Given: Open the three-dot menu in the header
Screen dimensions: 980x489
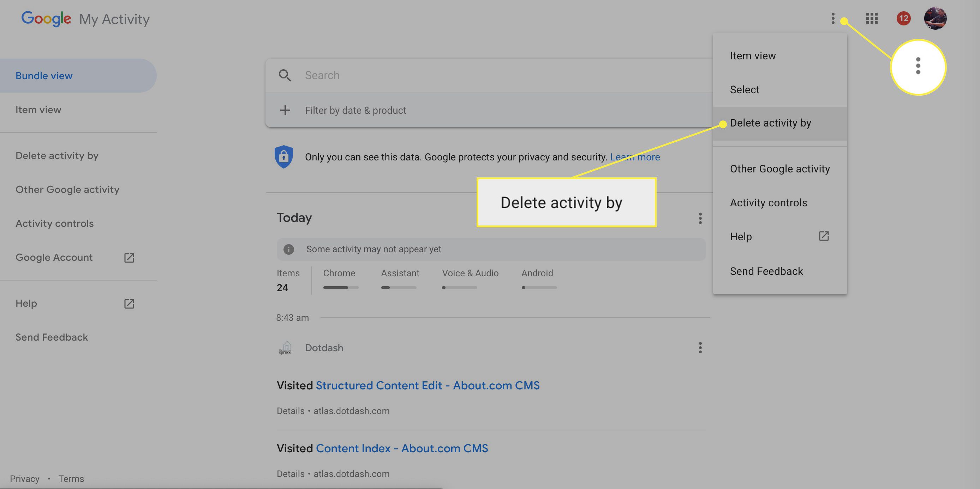Looking at the screenshot, I should [833, 18].
